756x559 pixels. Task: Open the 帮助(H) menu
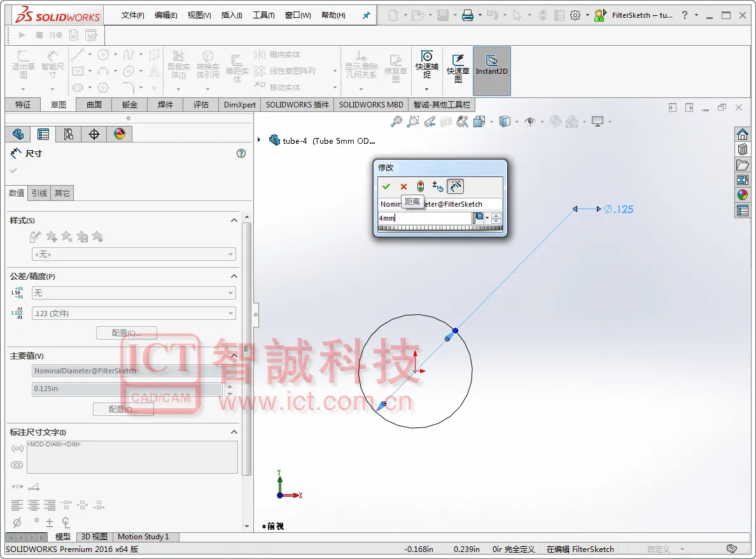point(333,15)
